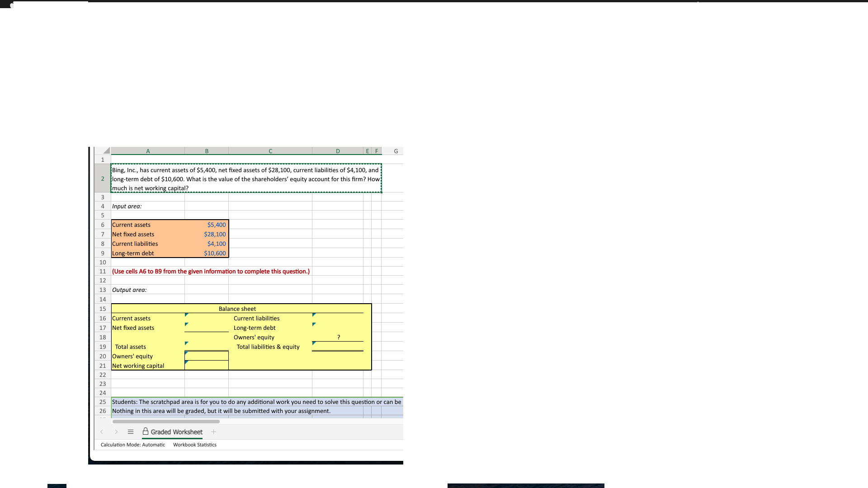Click the Apple menu icon
Screen dimensions: 868x488
pyautogui.click(x=12, y=5)
